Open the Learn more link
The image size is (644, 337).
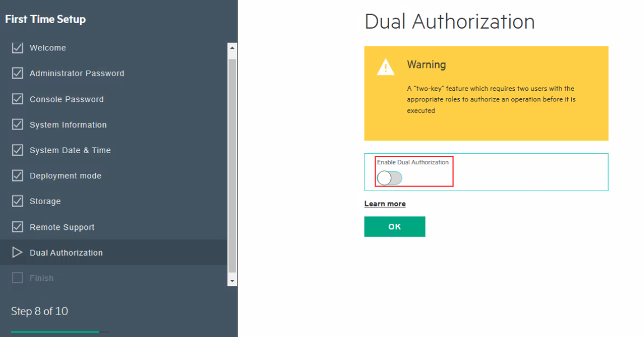[x=385, y=204]
